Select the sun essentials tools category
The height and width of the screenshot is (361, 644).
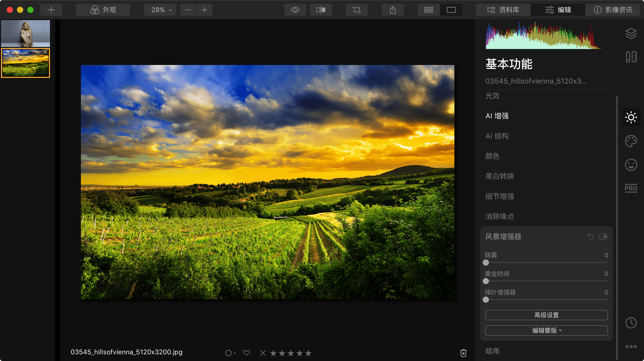[x=631, y=117]
